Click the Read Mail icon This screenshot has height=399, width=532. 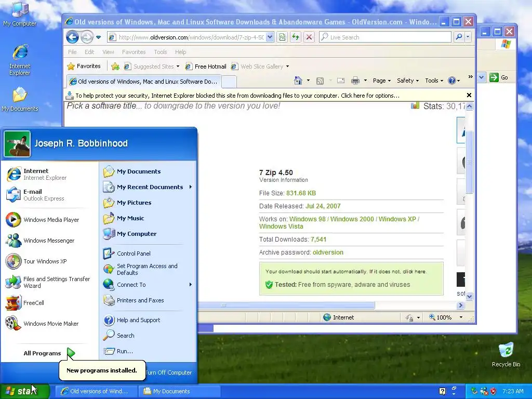341,81
